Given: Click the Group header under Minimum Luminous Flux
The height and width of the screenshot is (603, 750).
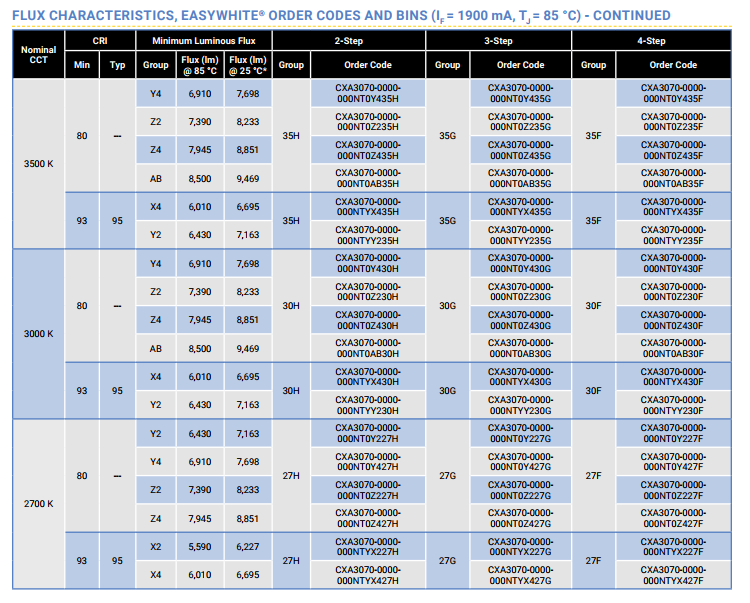Looking at the screenshot, I should [x=155, y=65].
